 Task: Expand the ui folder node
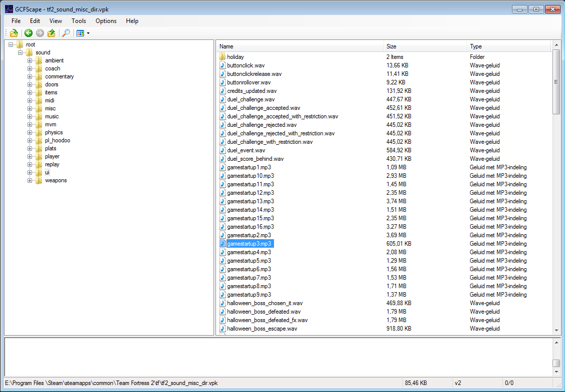tap(30, 172)
